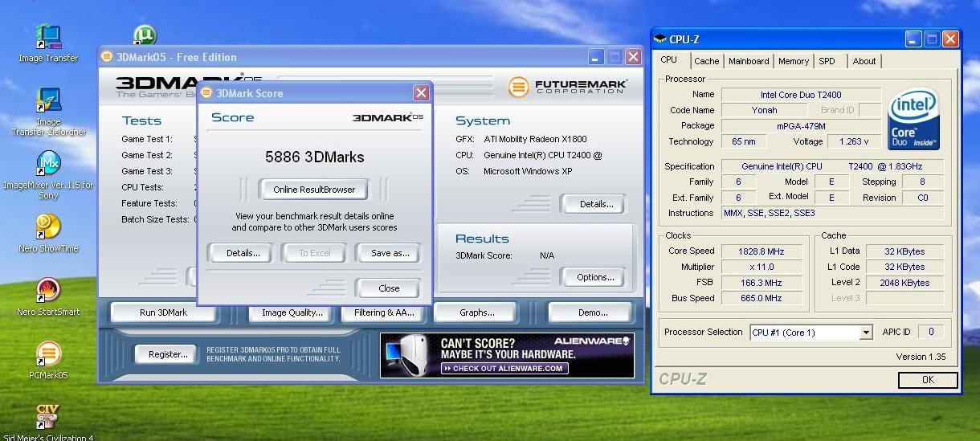The image size is (980, 441).
Task: Switch to the CPU tab
Action: coord(669,60)
